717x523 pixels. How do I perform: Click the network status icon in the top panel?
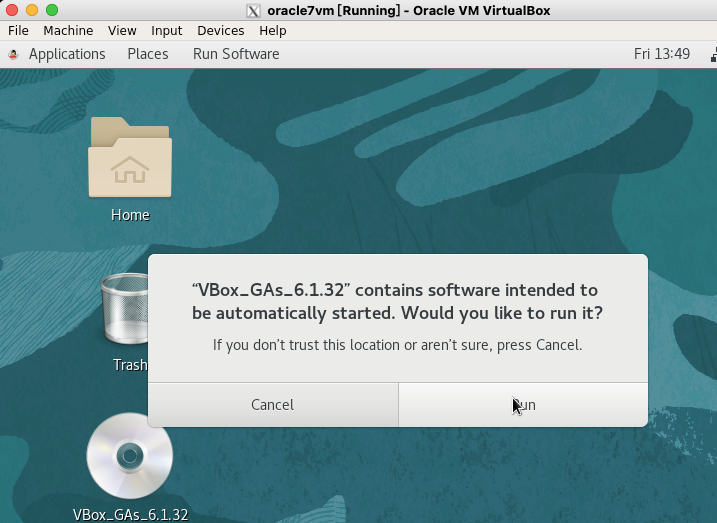coord(713,54)
